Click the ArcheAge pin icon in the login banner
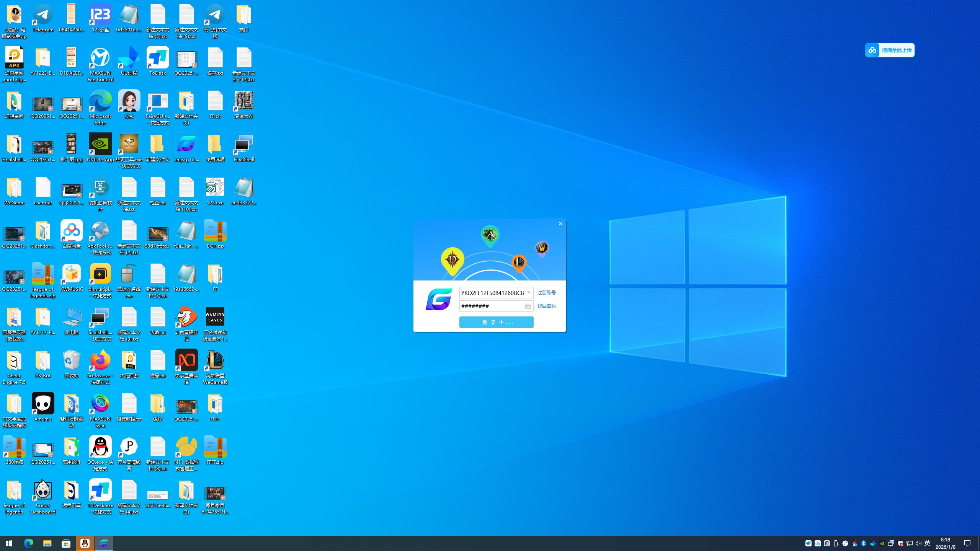Screen dimensions: 980x551 point(490,235)
